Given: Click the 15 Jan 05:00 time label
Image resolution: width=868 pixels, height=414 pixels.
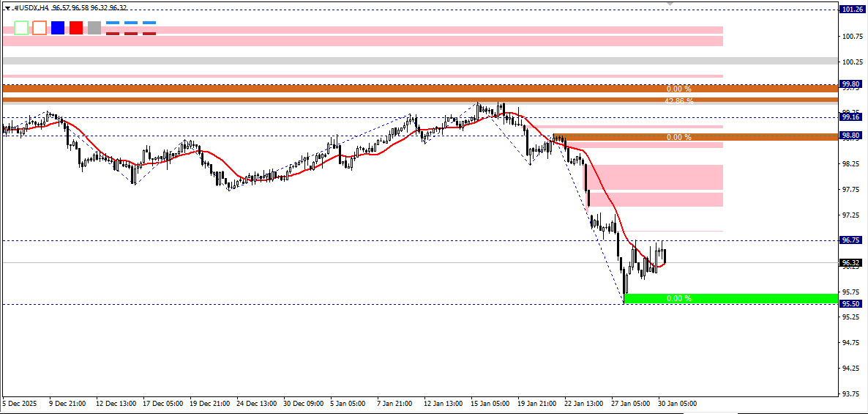Looking at the screenshot, I should click(x=490, y=404).
